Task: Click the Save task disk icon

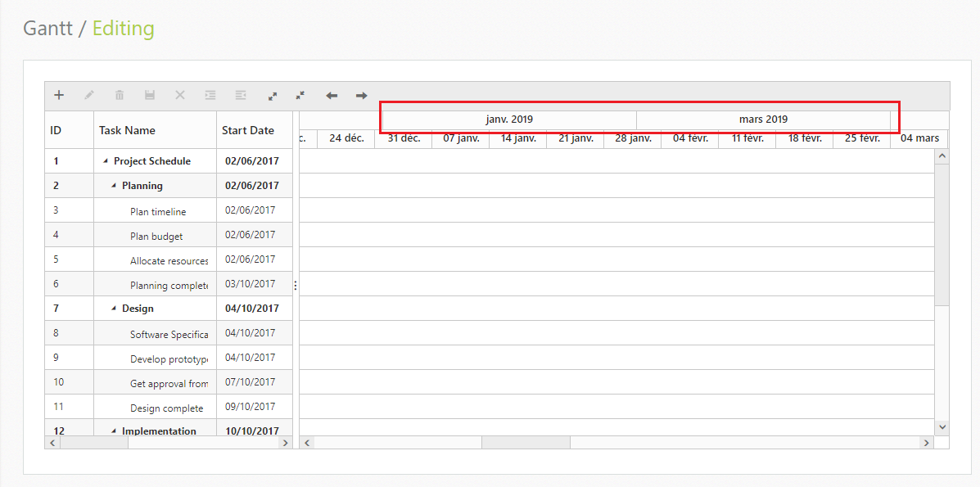Action: pos(149,95)
